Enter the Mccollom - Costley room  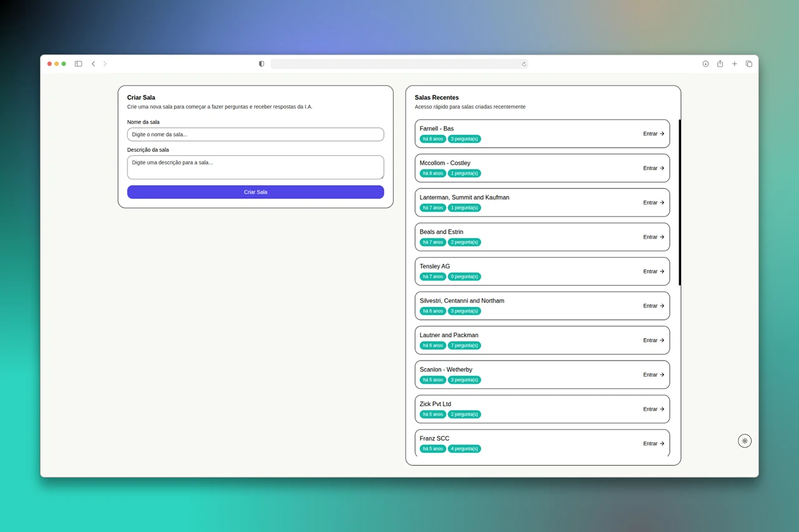tap(654, 168)
